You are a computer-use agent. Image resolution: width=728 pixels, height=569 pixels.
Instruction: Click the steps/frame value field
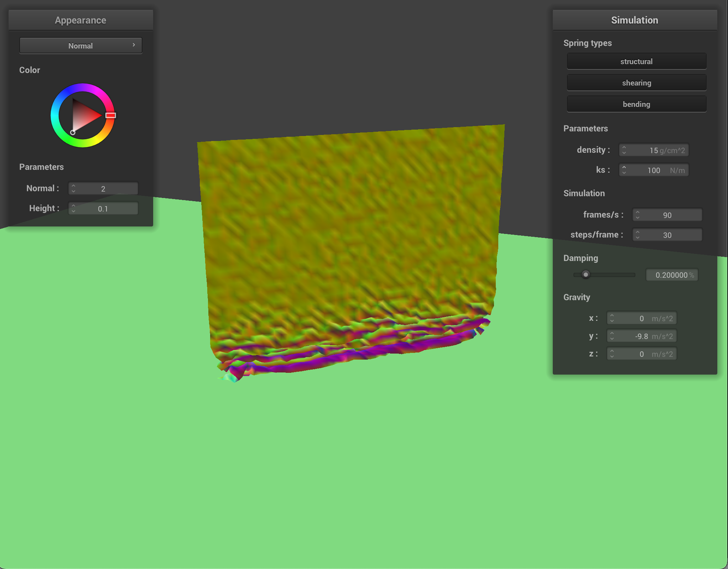point(667,235)
